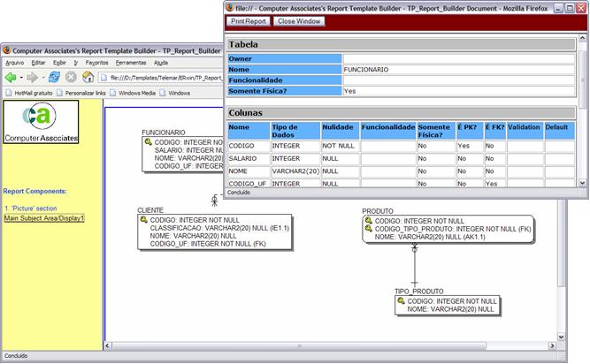Click the popup's vertical scrollbar down arrow
The width and height of the screenshot is (590, 364).
pyautogui.click(x=582, y=181)
